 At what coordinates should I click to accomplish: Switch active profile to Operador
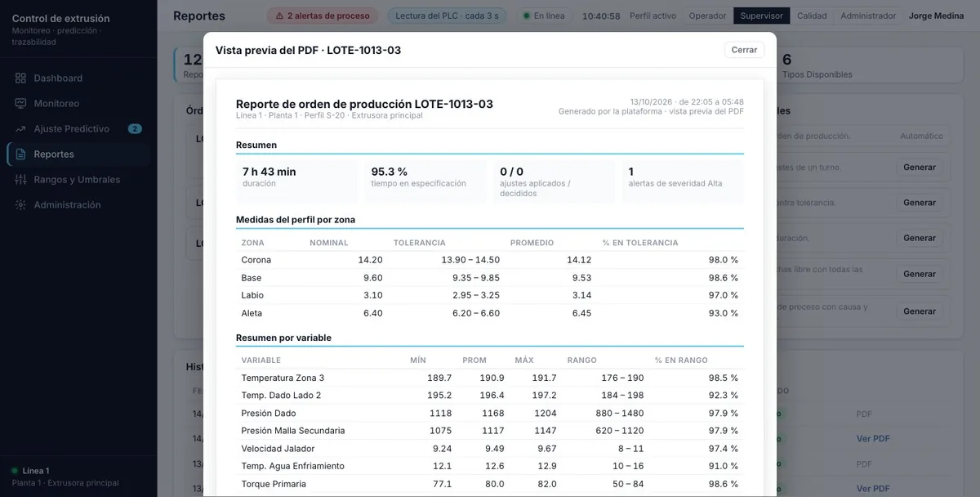(x=707, y=16)
